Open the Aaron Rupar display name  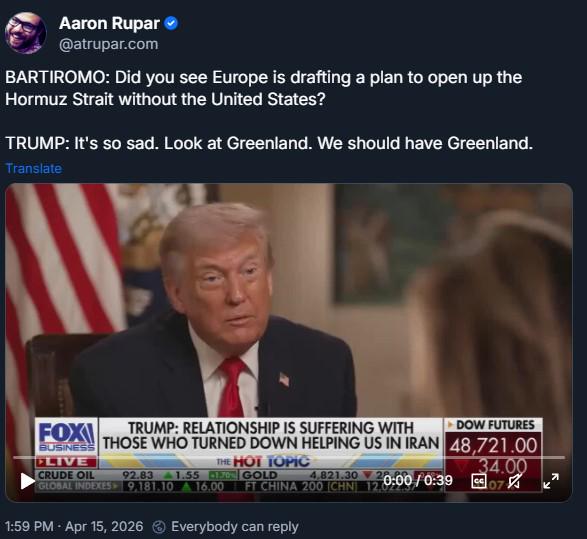(x=109, y=23)
